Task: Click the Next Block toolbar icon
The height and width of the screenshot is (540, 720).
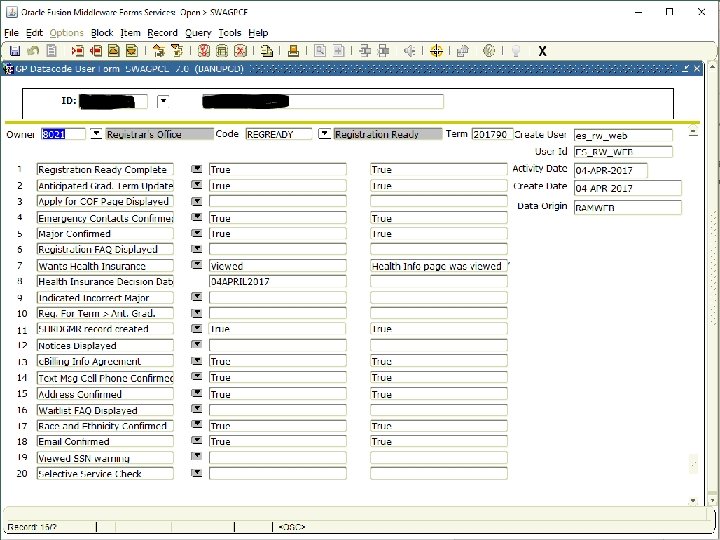Action: coord(176,51)
